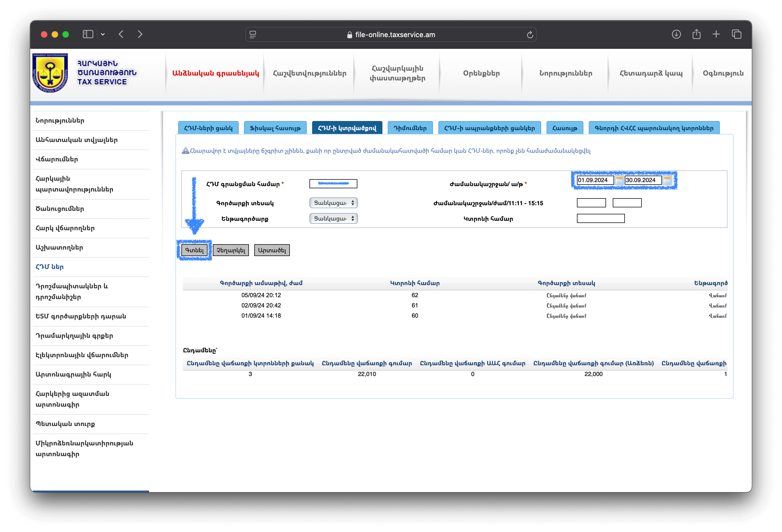This screenshot has height=532, width=782.
Task: Switch to the Ֆիսկալ հաշույթ tab
Action: pos(275,128)
